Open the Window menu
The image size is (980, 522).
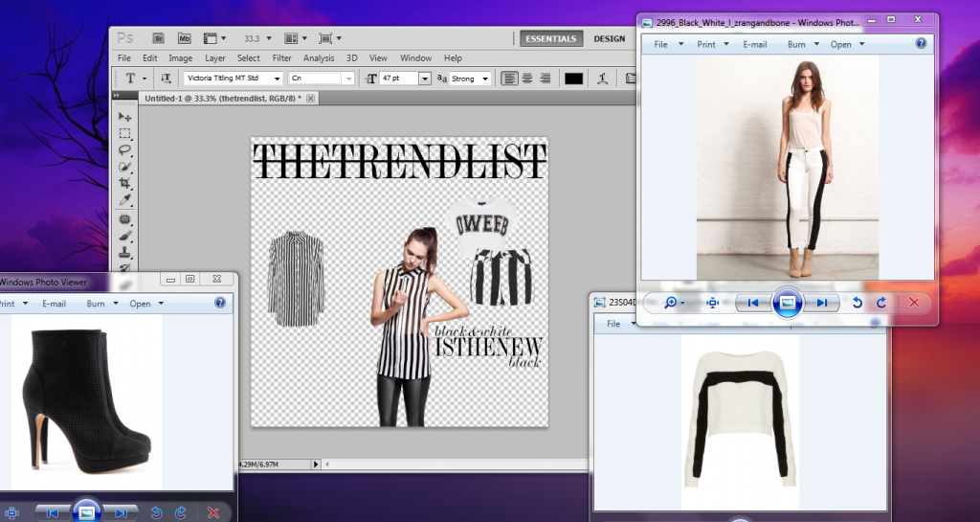tap(415, 58)
